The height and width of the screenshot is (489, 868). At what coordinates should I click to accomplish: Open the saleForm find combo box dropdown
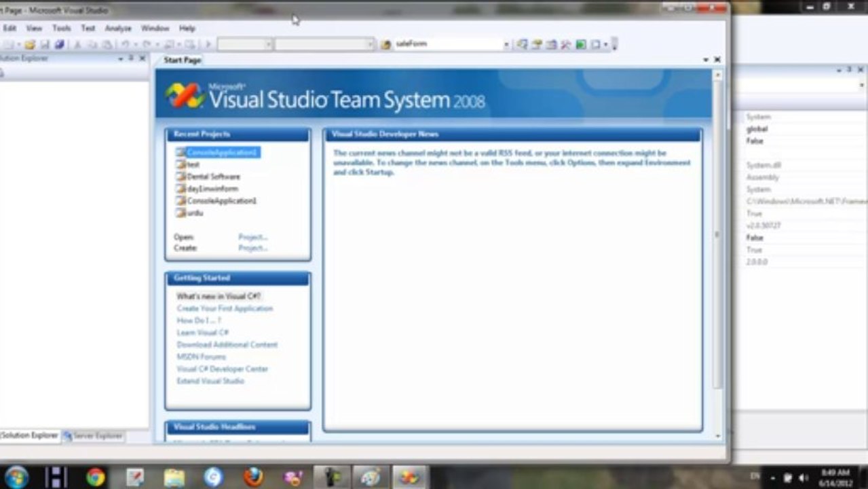pos(506,45)
